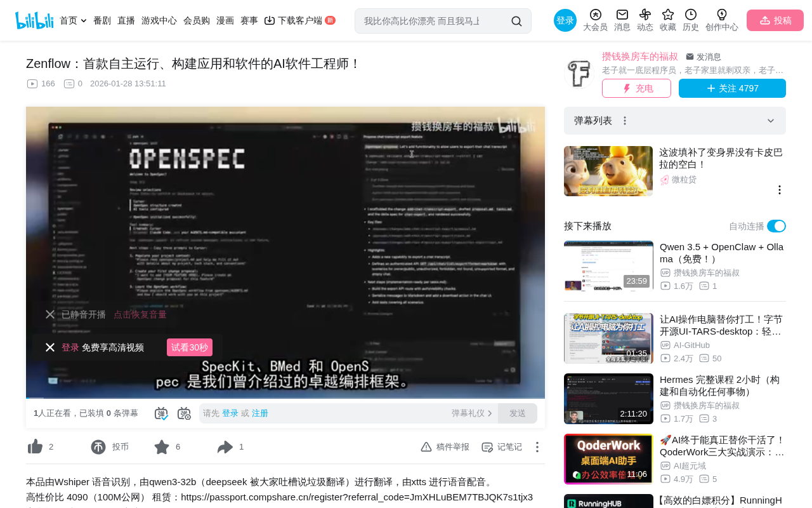
Task: Open the 番剧 nav item
Action: pyautogui.click(x=102, y=20)
